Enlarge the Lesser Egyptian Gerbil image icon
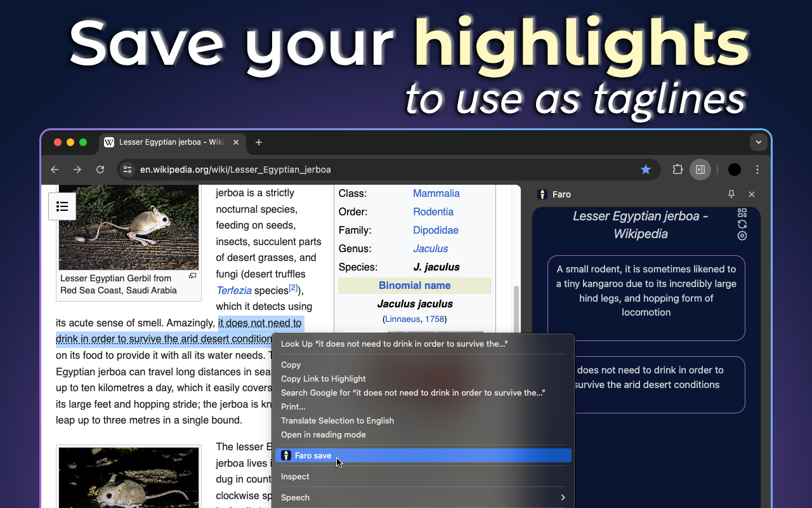The height and width of the screenshot is (508, 812). pyautogui.click(x=193, y=276)
